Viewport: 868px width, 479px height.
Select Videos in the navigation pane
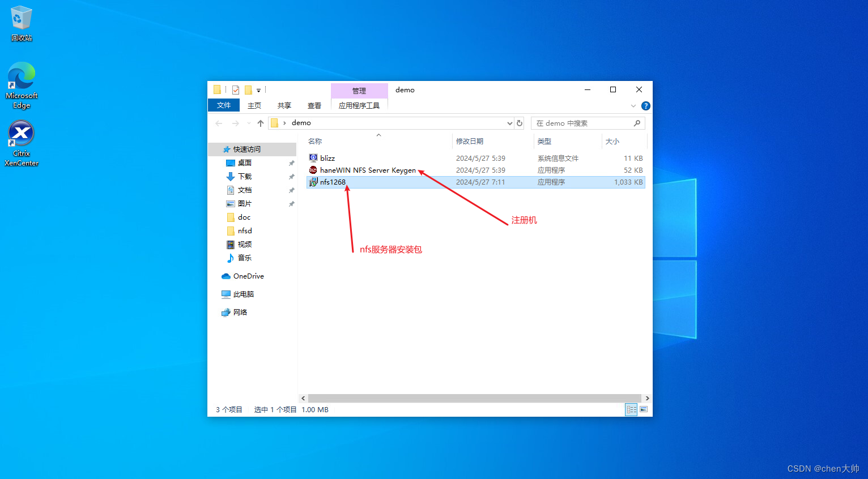[245, 245]
